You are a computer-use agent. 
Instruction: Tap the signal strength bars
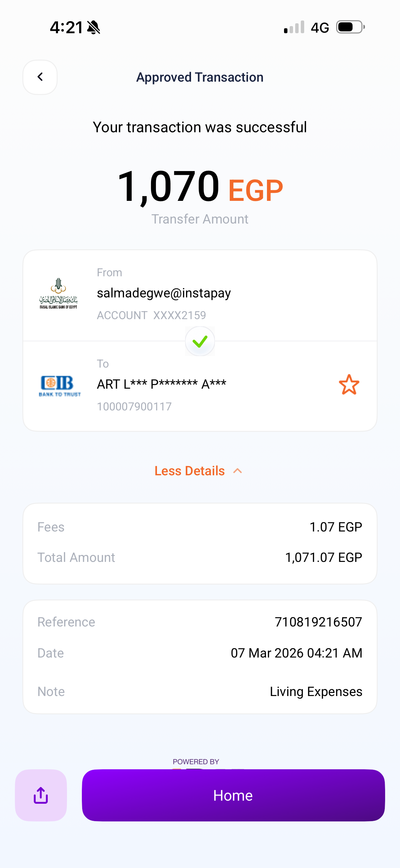tap(294, 27)
